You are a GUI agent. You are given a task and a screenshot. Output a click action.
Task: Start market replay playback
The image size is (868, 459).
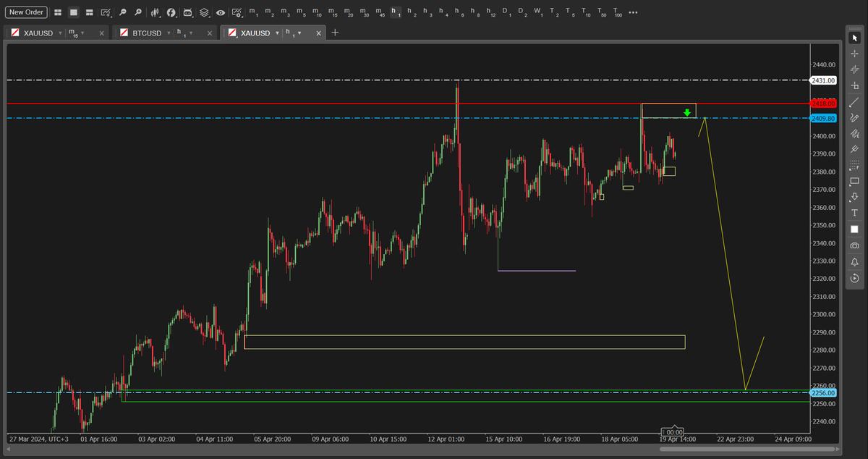[854, 278]
